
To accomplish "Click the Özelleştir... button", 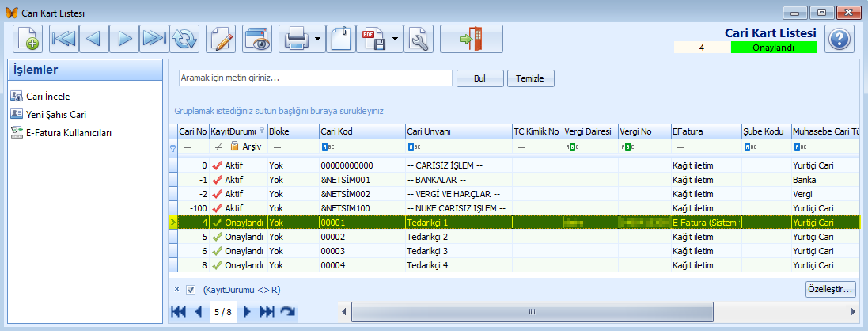I will (830, 289).
